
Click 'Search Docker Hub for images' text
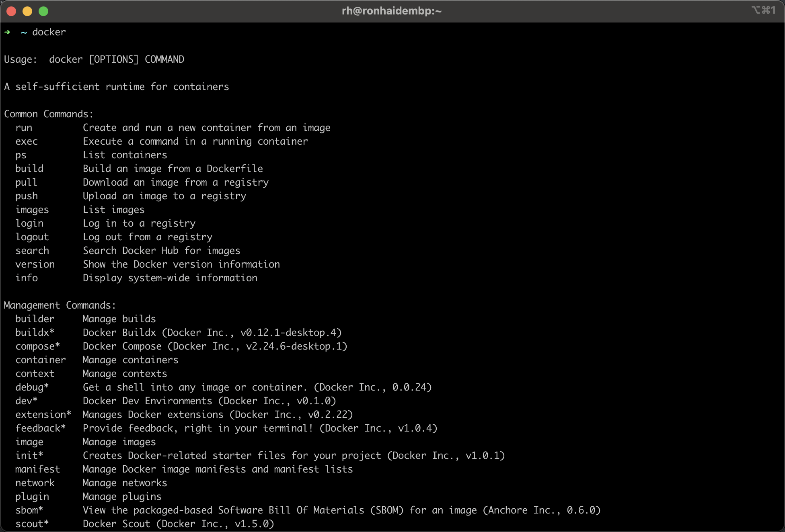pos(162,251)
